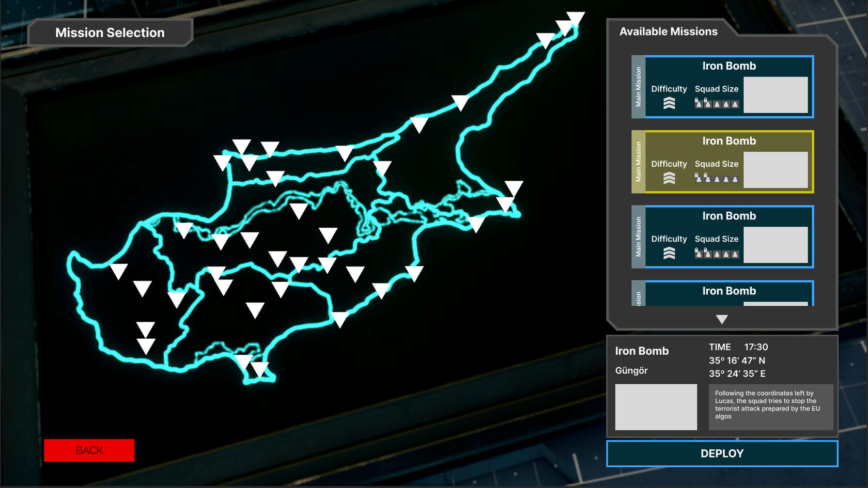Click the DEPLOY button
Image resolution: width=868 pixels, height=488 pixels.
tap(722, 453)
